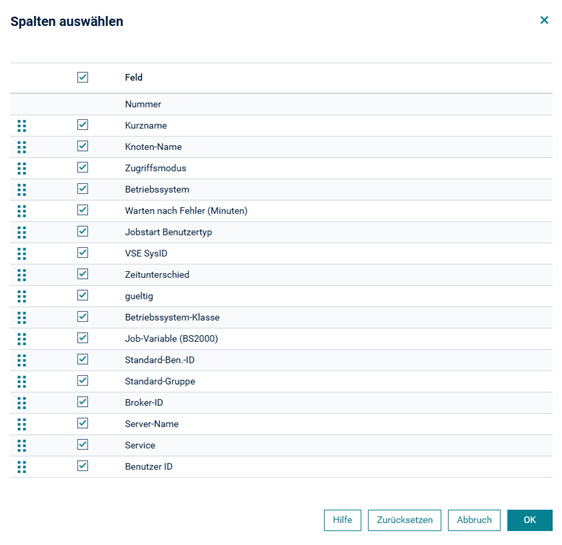This screenshot has height=545, width=562.
Task: Click the Kurzname field label
Action: (146, 126)
